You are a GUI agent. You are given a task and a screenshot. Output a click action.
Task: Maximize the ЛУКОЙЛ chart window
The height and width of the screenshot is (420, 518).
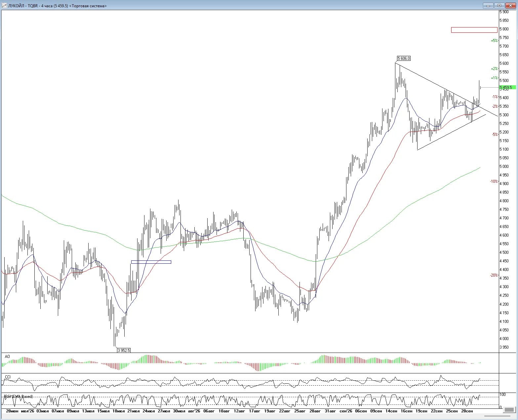[499, 6]
